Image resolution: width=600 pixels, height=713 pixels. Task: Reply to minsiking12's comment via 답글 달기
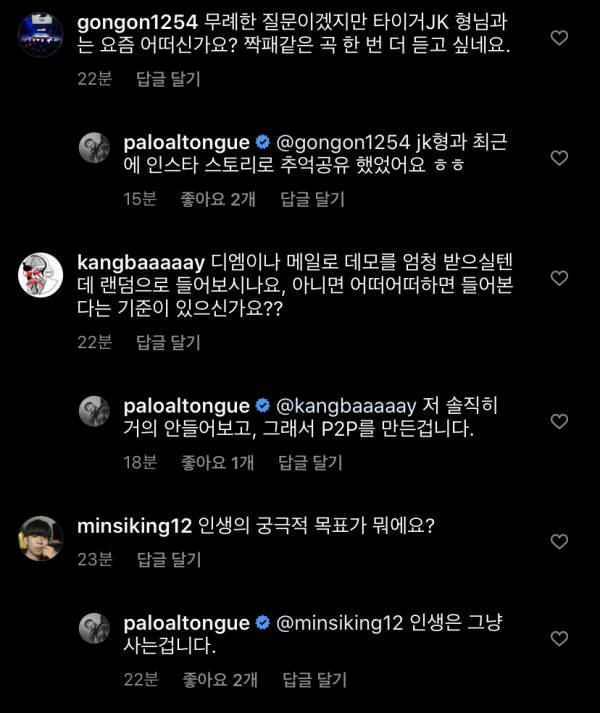(x=167, y=559)
